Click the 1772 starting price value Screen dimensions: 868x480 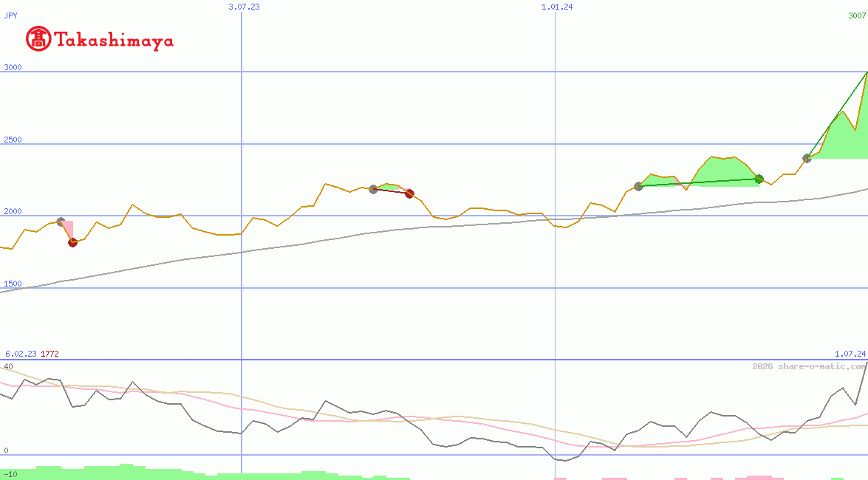coord(49,354)
